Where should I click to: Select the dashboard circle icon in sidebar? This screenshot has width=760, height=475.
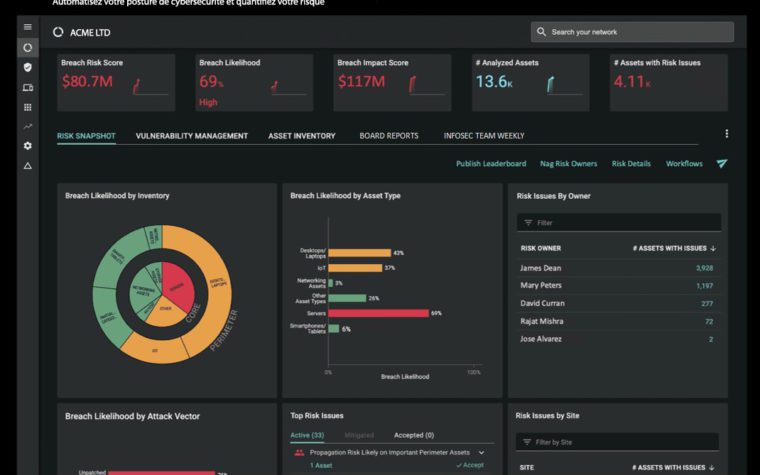click(28, 48)
